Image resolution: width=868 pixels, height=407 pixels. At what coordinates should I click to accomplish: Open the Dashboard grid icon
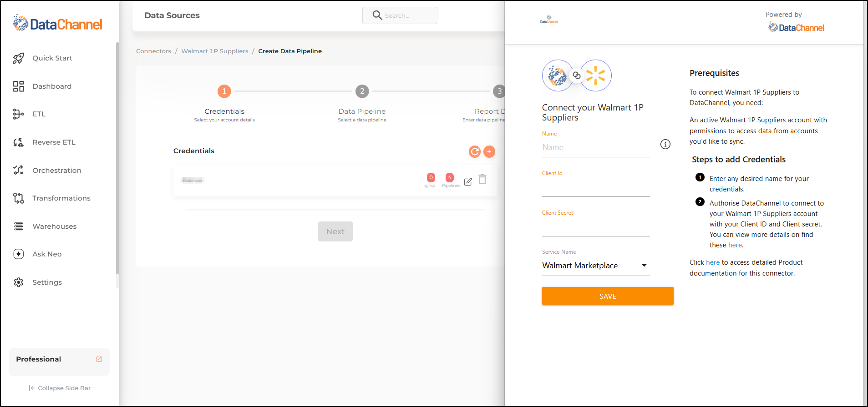click(18, 86)
